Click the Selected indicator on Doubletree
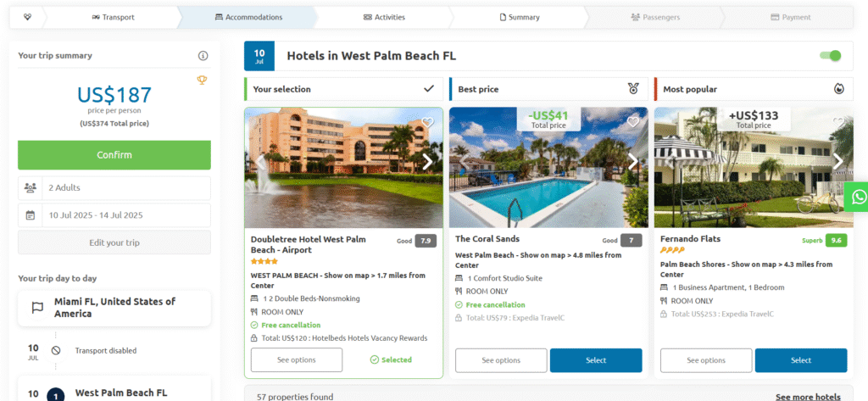The width and height of the screenshot is (868, 401). click(391, 360)
